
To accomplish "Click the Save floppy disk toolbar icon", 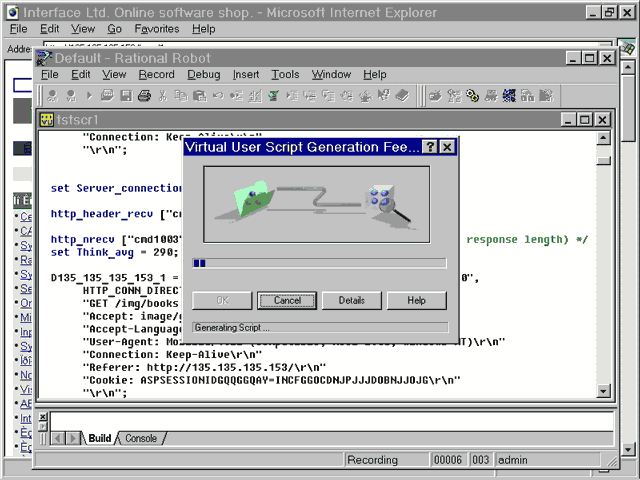I will (x=126, y=96).
